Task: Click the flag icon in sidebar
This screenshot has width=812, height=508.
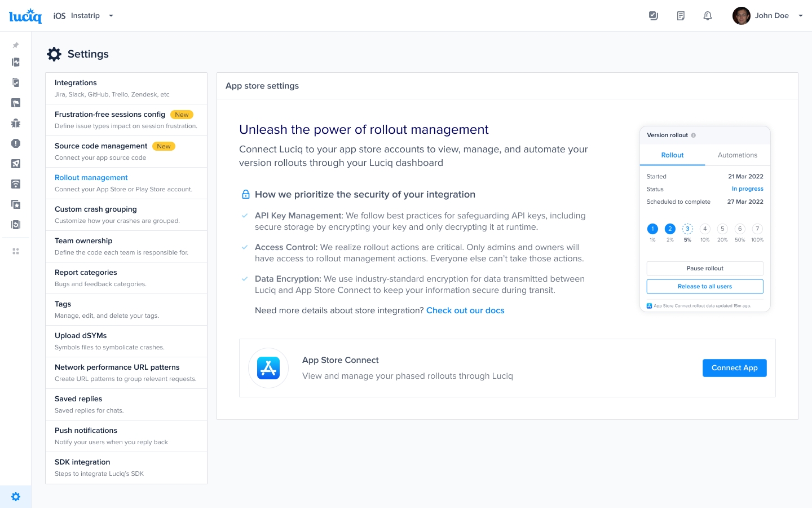Action: coord(16,103)
